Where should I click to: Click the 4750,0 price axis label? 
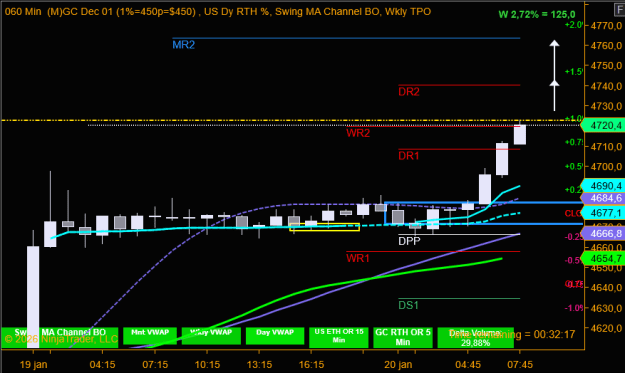(x=606, y=66)
